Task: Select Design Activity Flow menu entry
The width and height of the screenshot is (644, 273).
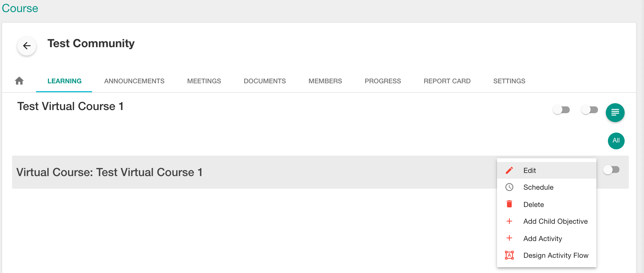Action: (x=546, y=255)
